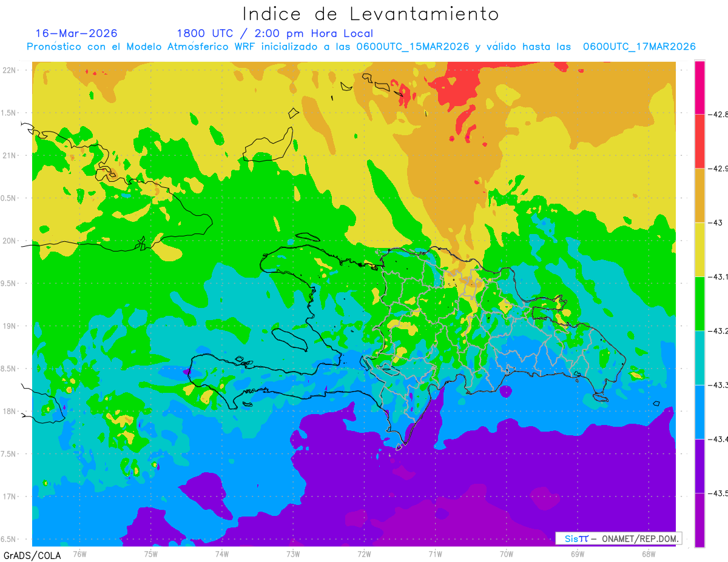
Task: Click the '18N' latitude label
Action: pyautogui.click(x=10, y=411)
